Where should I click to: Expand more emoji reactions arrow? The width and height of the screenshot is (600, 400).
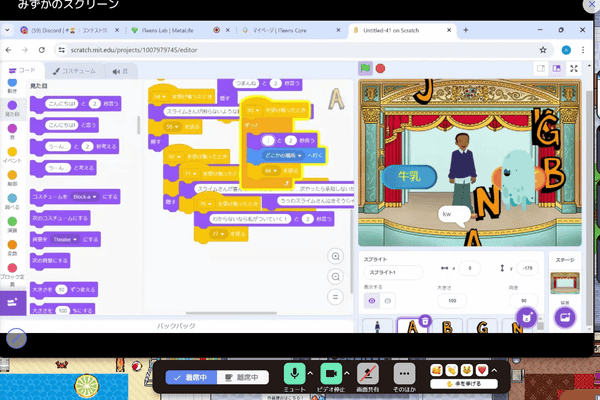(494, 370)
